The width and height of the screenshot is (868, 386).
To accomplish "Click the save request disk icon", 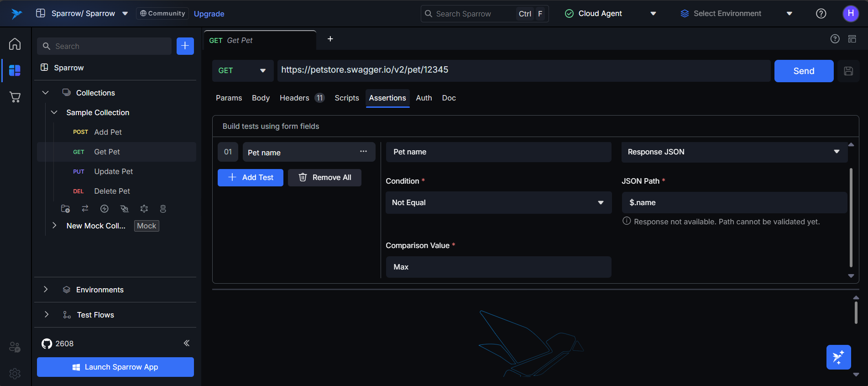I will click(x=848, y=71).
